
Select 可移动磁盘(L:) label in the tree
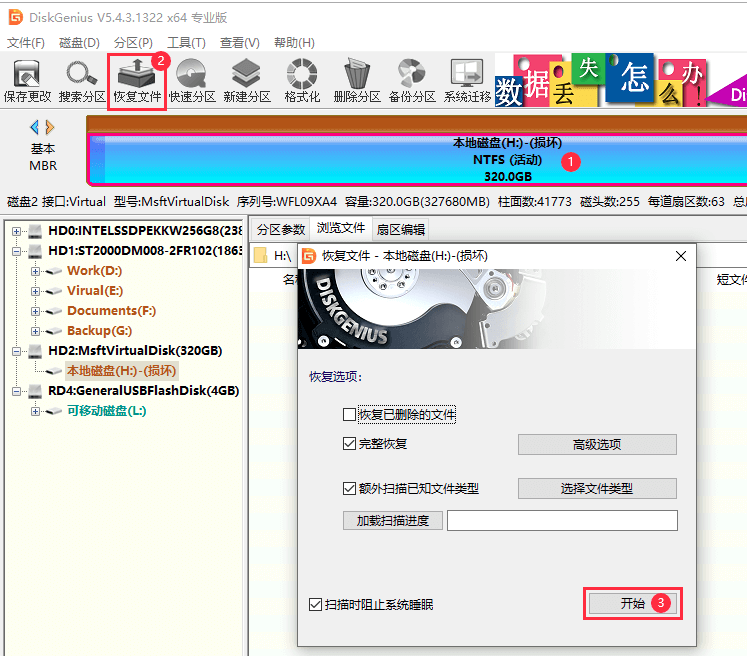click(106, 411)
